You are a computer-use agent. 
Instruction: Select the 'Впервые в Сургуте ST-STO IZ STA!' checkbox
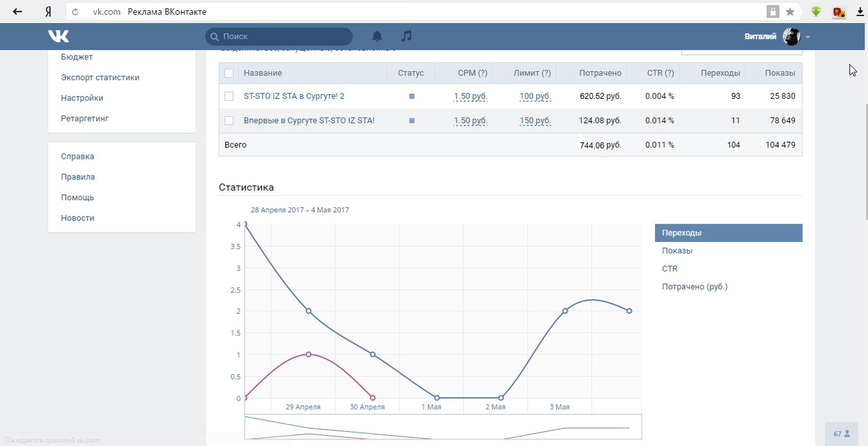coord(229,121)
